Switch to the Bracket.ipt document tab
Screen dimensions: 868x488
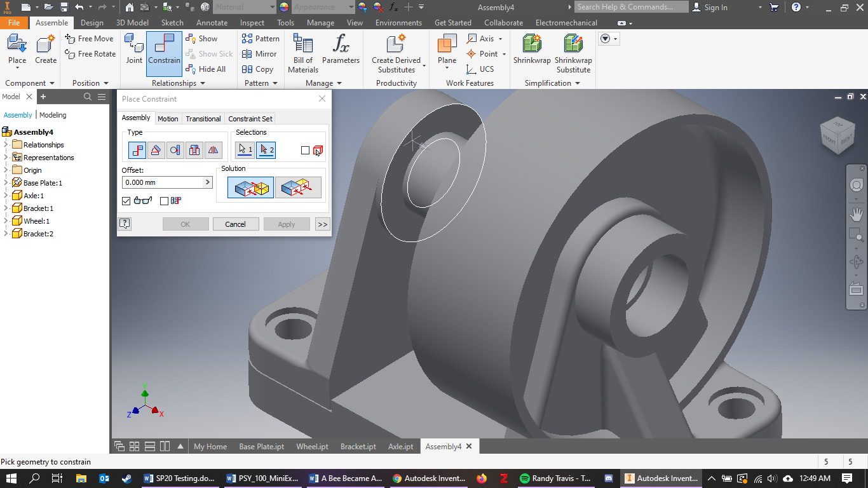(x=358, y=447)
